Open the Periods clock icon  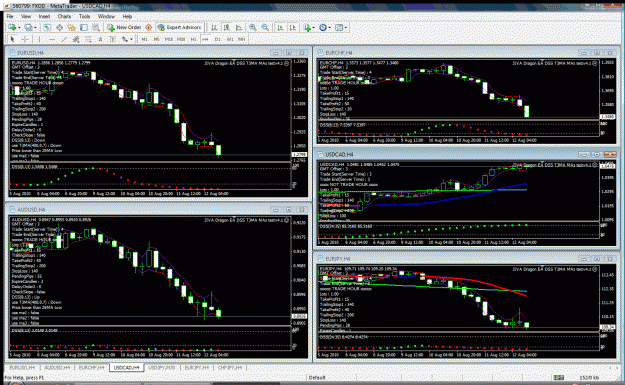pyautogui.click(x=323, y=28)
